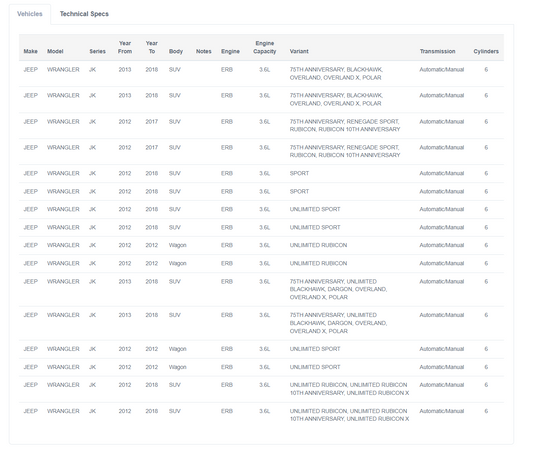The width and height of the screenshot is (533, 453).
Task: Click the Series column header
Action: click(x=98, y=51)
